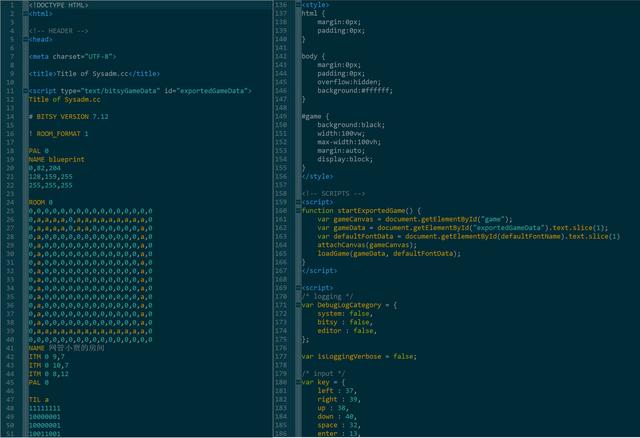The image size is (640, 438).
Task: Click the "down : 40," key entry
Action: 337,416
